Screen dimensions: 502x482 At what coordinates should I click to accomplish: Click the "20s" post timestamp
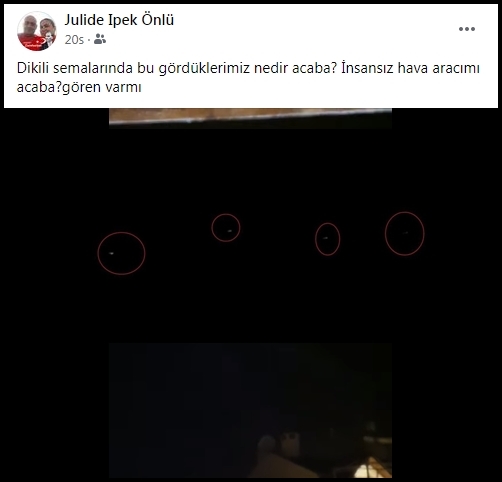pyautogui.click(x=74, y=40)
